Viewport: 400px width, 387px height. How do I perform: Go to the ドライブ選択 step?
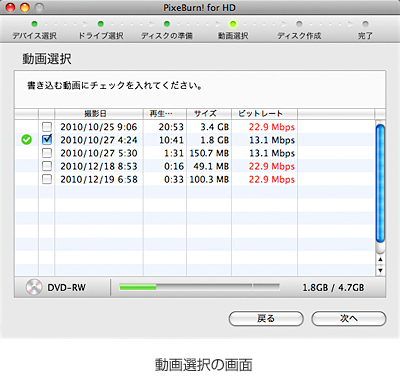tap(101, 31)
